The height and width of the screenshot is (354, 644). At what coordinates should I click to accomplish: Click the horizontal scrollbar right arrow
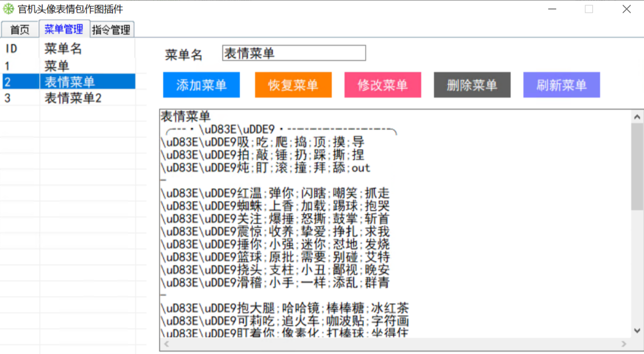pos(624,344)
